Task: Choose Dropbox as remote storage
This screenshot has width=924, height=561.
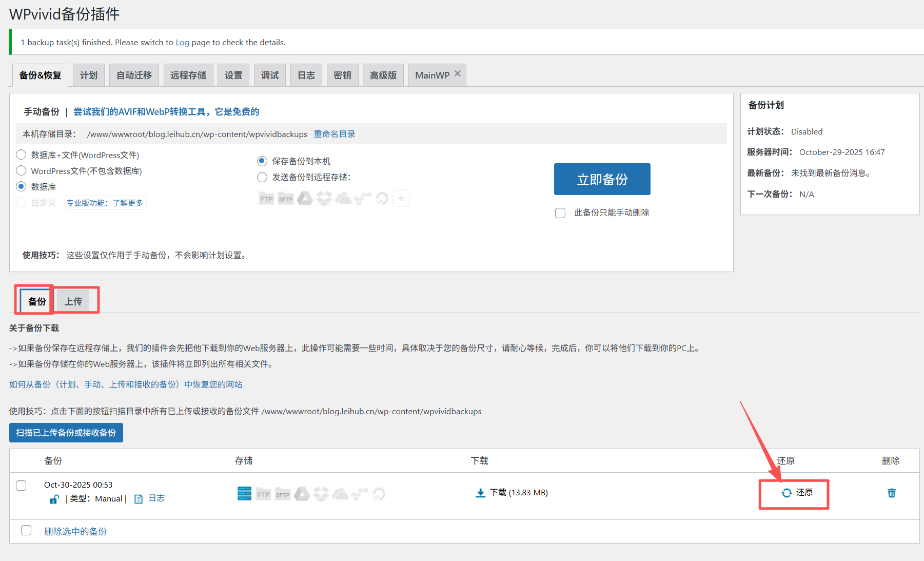Action: tap(324, 198)
